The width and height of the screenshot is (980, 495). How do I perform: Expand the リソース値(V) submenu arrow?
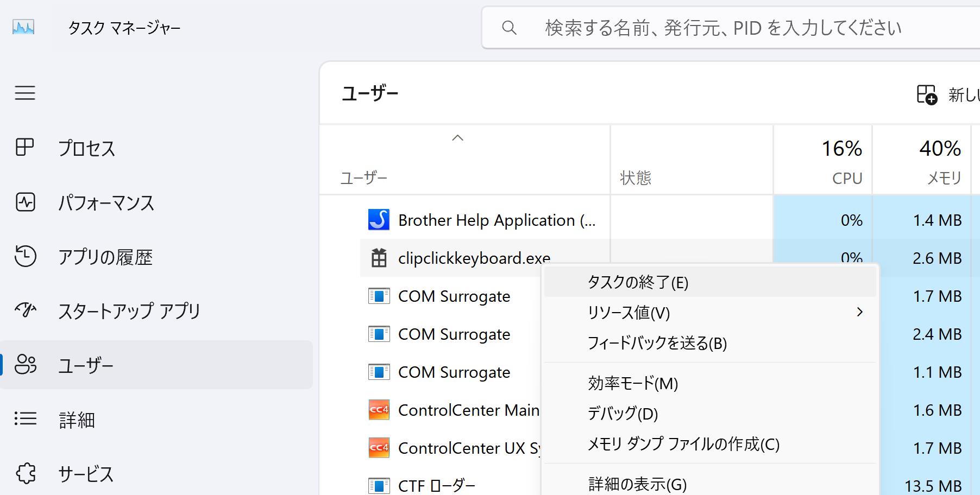point(859,312)
